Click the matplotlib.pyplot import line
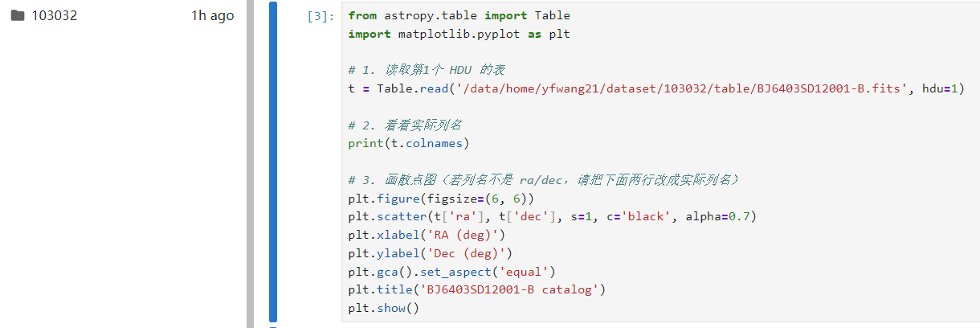This screenshot has height=328, width=980. point(459,34)
